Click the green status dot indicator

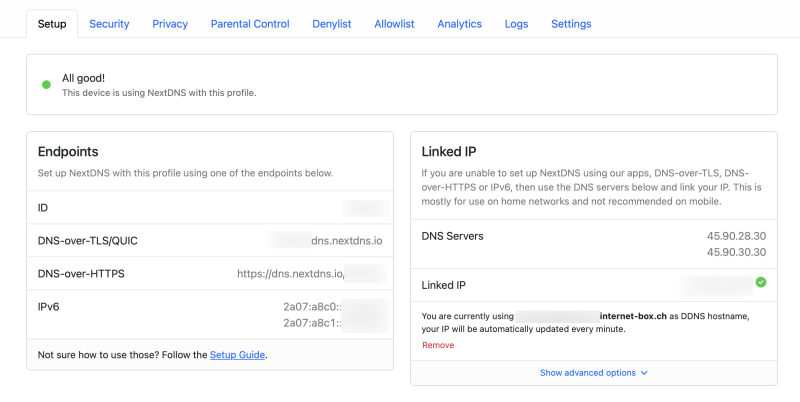[x=46, y=84]
